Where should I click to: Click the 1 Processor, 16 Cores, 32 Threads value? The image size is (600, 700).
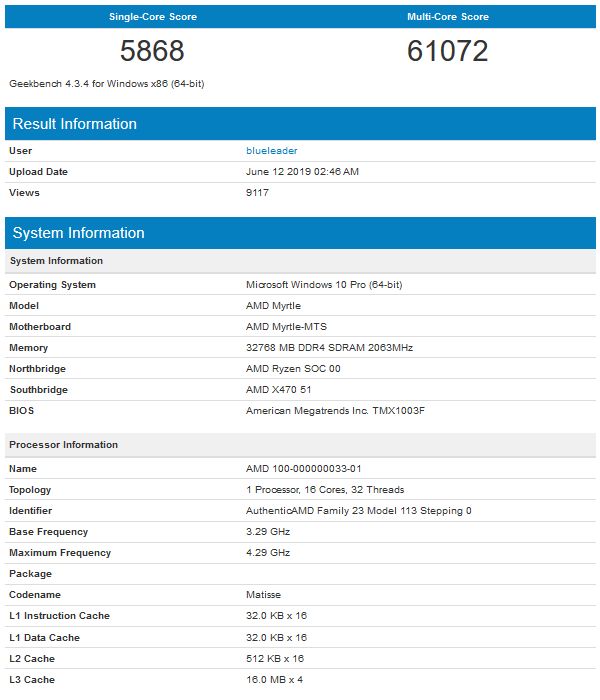(325, 490)
